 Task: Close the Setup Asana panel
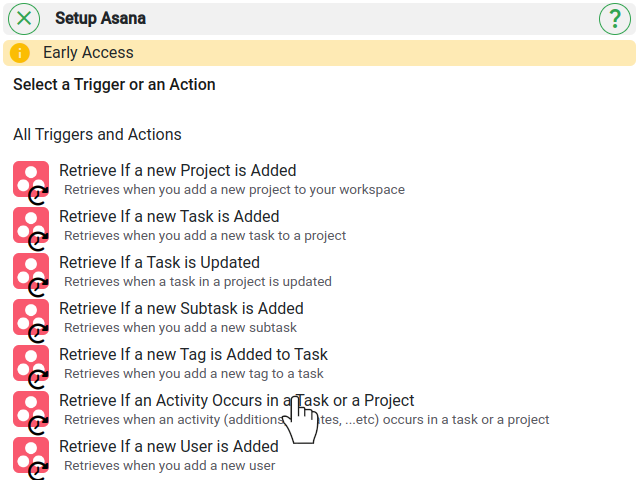point(24,18)
